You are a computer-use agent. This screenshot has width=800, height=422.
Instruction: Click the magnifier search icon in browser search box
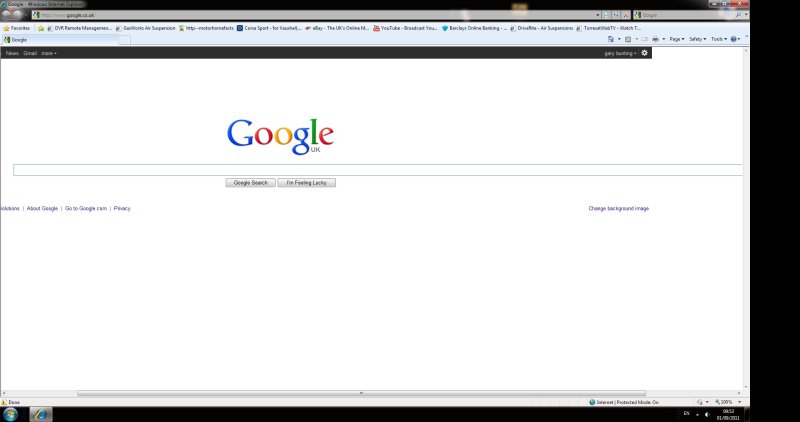pos(738,15)
